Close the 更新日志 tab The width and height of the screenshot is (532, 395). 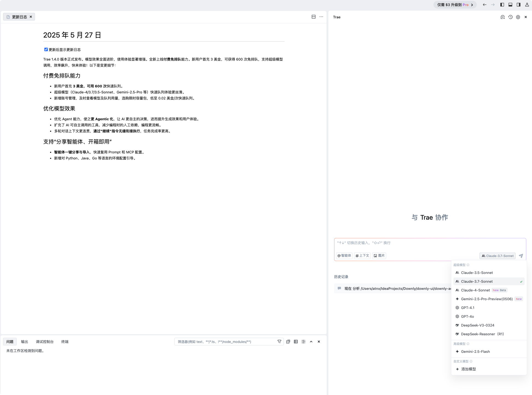click(x=31, y=17)
